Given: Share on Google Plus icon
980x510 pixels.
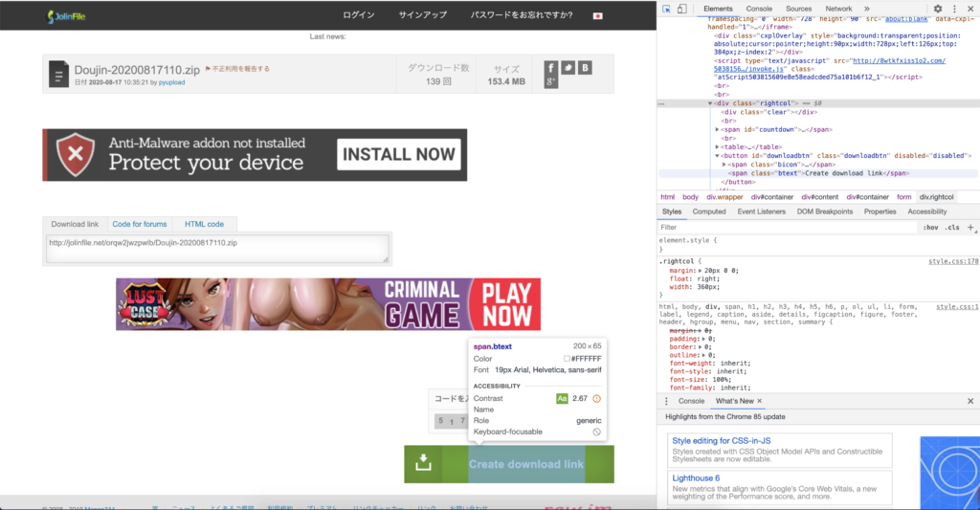Looking at the screenshot, I should [x=550, y=82].
